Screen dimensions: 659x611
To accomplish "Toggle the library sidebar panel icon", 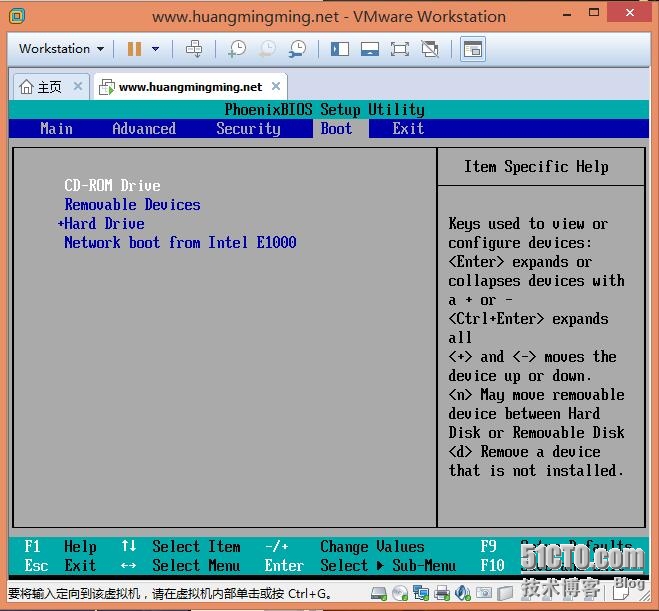I will (x=340, y=49).
